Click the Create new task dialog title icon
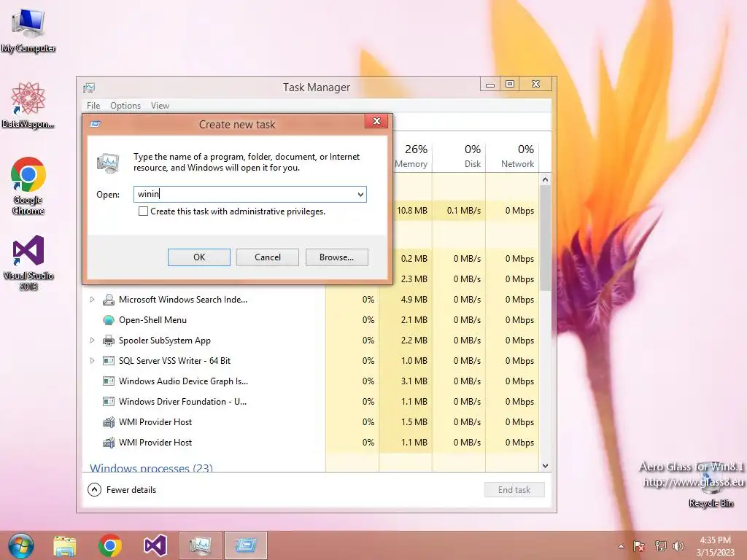The height and width of the screenshot is (560, 747). [x=96, y=124]
